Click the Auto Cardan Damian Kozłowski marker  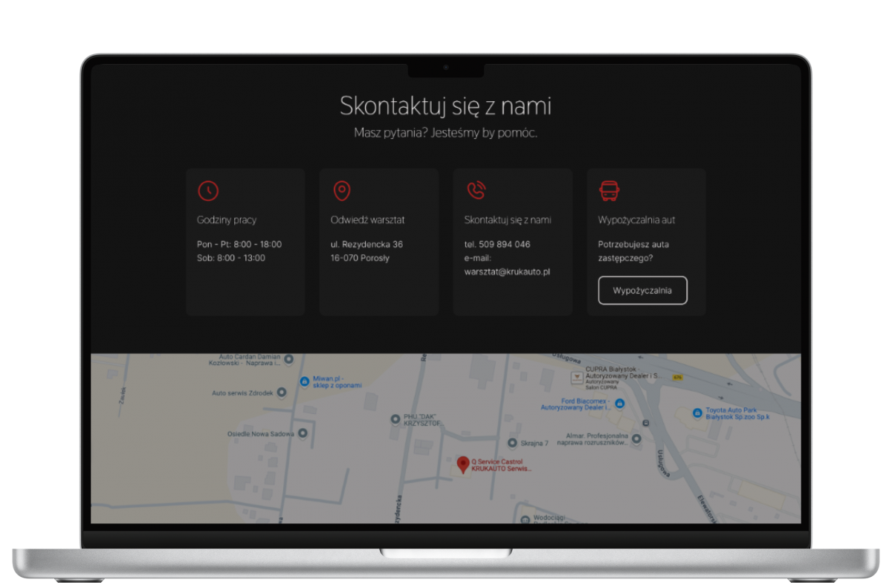click(288, 360)
